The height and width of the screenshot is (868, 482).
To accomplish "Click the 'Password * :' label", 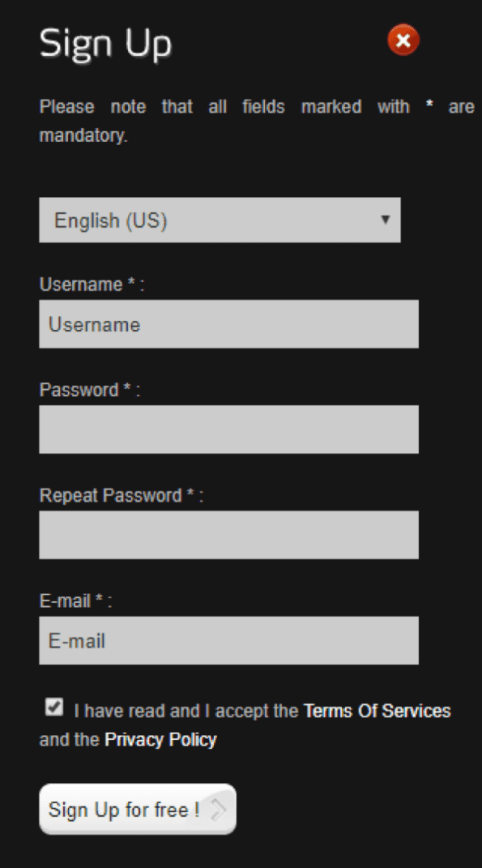I will pyautogui.click(x=90, y=390).
